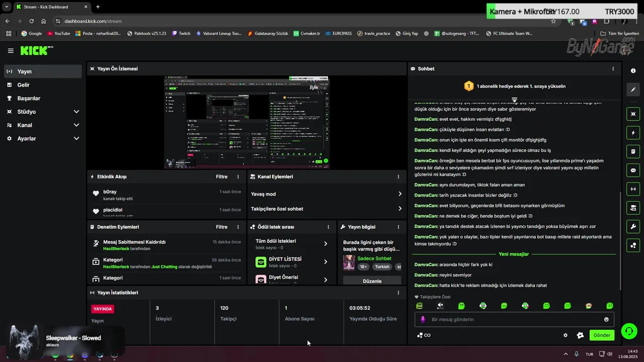Open Sohbet panel three-dot menu
The height and width of the screenshot is (362, 644).
coord(613,68)
